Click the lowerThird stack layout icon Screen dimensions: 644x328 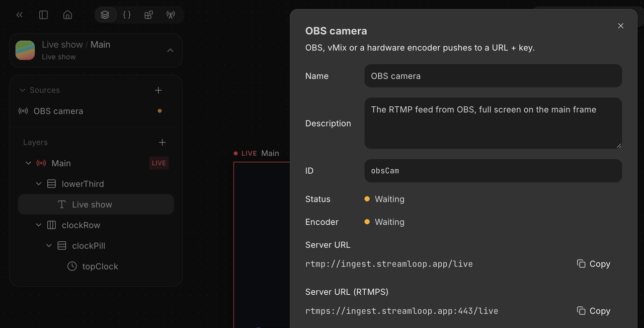coord(51,184)
